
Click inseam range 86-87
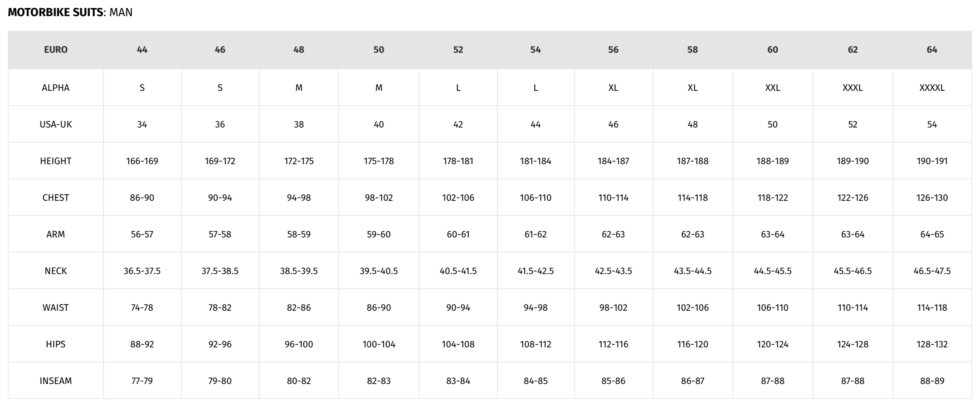point(693,380)
